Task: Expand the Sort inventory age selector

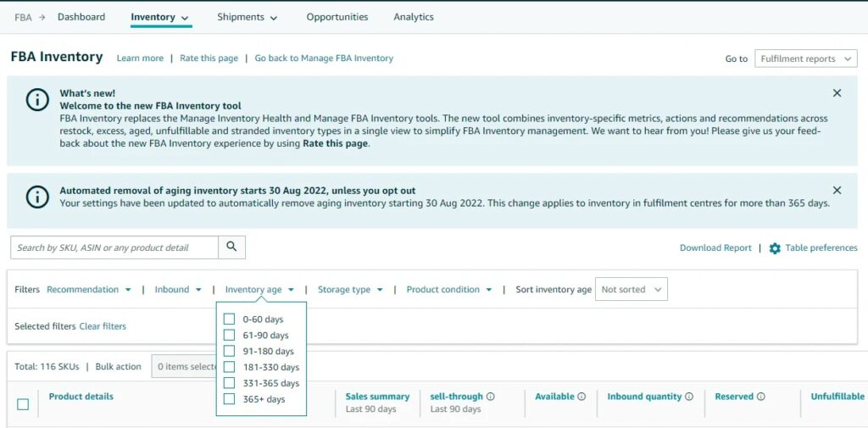Action: pyautogui.click(x=631, y=290)
